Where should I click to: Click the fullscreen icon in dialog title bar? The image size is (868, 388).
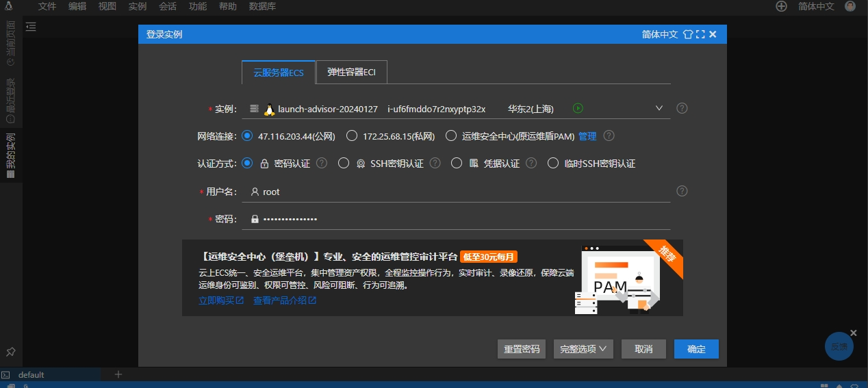(x=700, y=34)
